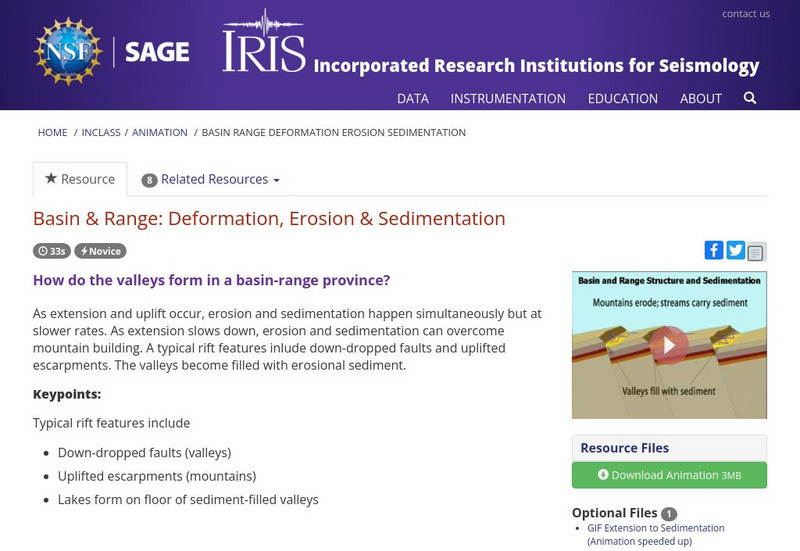Click the star icon in Resource tab
This screenshot has height=551, width=800.
coord(51,178)
